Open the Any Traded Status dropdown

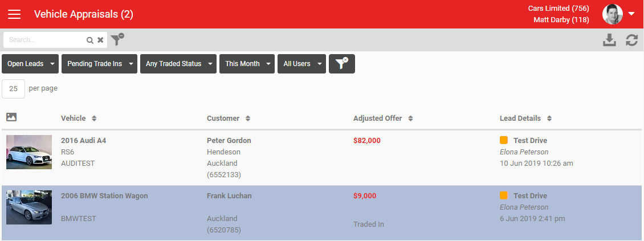tap(178, 64)
